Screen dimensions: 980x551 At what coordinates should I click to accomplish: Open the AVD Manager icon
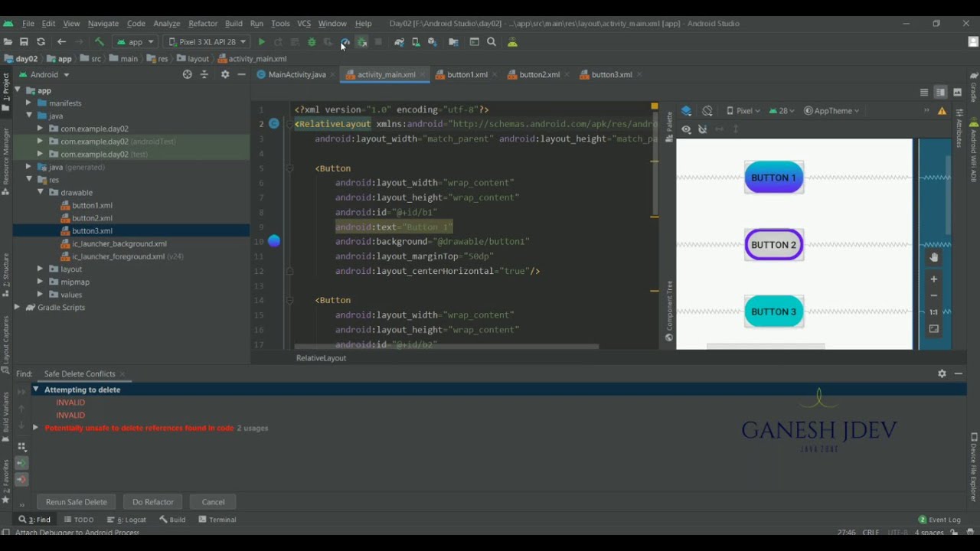(x=416, y=42)
